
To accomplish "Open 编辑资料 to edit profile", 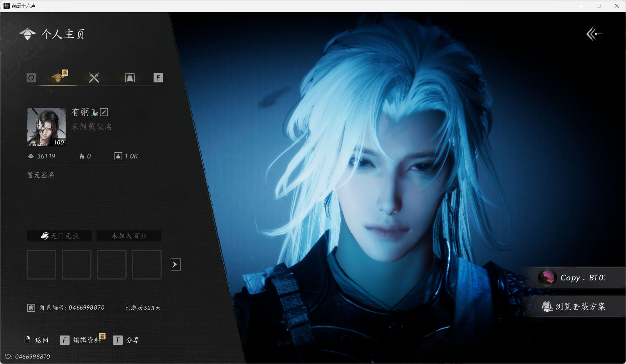I will (87, 340).
